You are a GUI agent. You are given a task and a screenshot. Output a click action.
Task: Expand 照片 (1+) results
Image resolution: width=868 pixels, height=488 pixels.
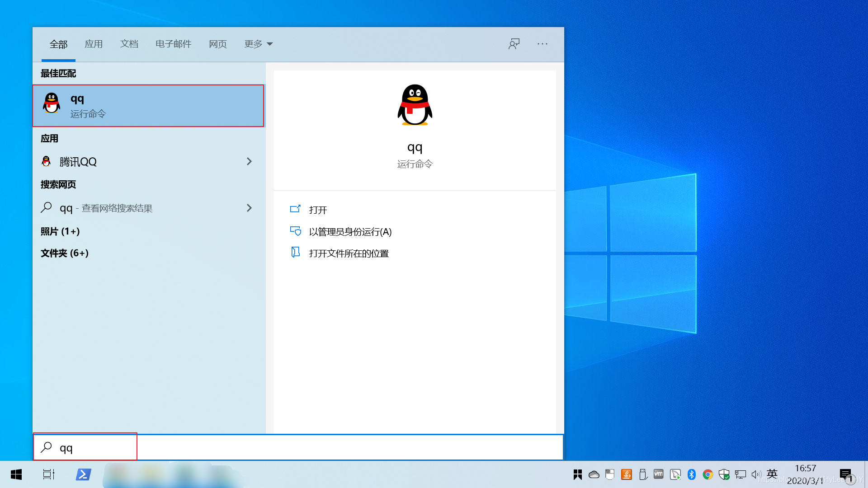click(x=60, y=231)
